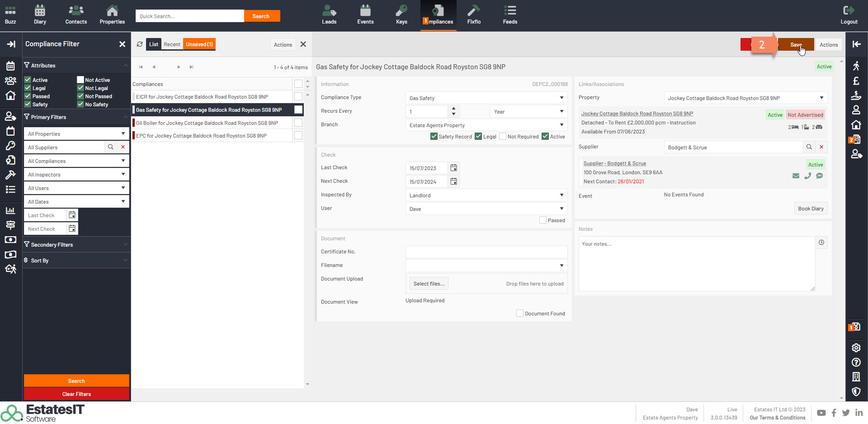Search supplier using Bodgett & Scrue magnifier icon

point(809,147)
